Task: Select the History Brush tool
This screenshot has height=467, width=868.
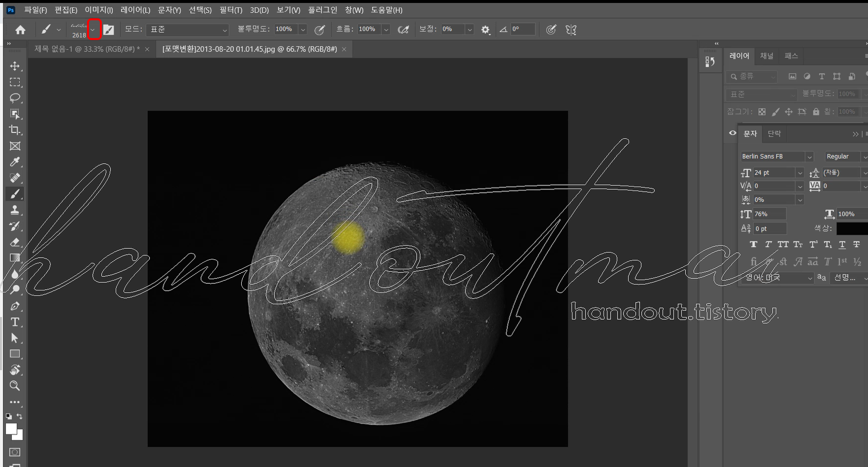Action: [x=15, y=226]
